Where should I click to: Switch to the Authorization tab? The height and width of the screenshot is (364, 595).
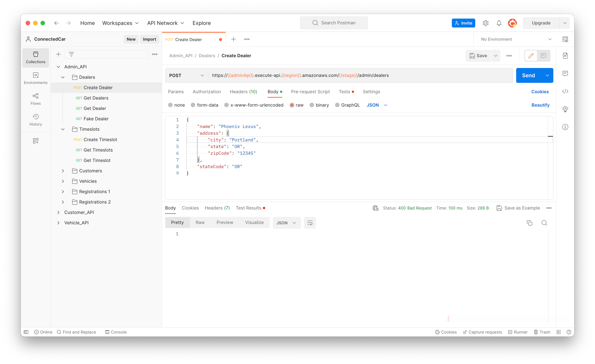point(207,92)
